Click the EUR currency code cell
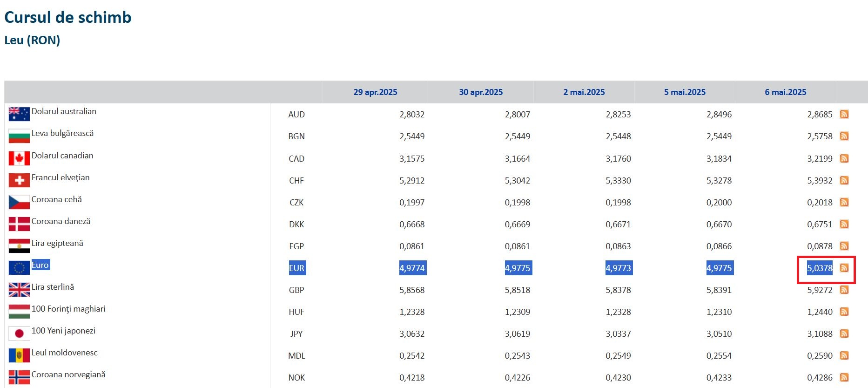Viewport: 868px width, 388px height. [296, 268]
